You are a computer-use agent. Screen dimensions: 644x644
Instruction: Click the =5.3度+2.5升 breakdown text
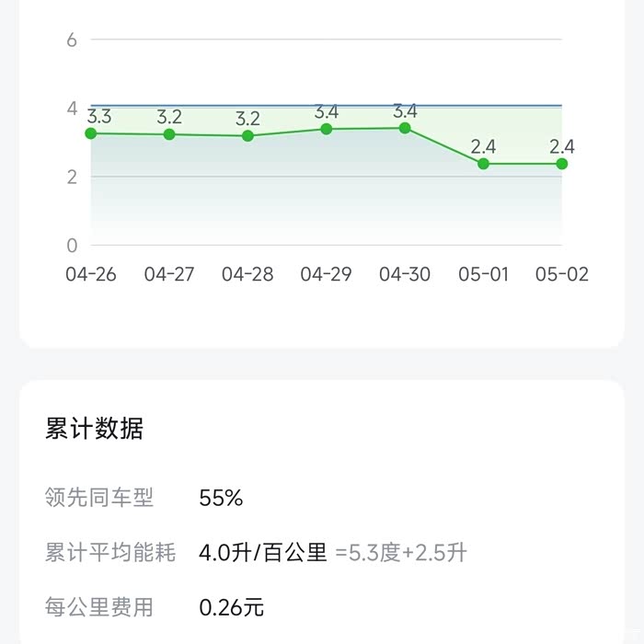pos(401,553)
